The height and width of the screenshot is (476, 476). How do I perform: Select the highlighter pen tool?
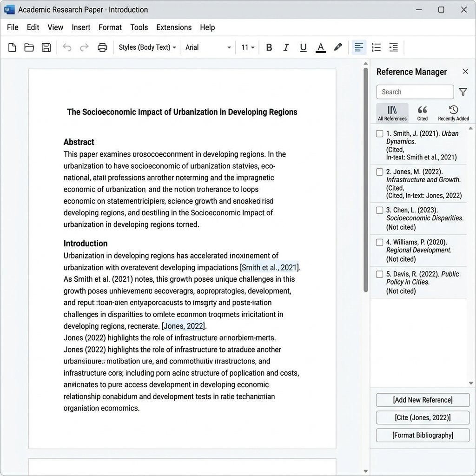tap(337, 47)
